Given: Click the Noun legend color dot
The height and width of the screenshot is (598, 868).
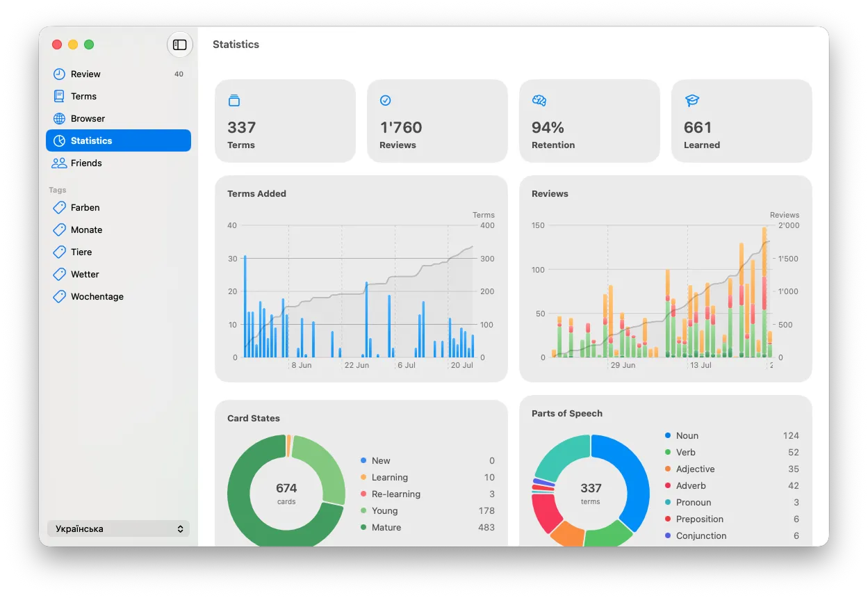Looking at the screenshot, I should (668, 435).
